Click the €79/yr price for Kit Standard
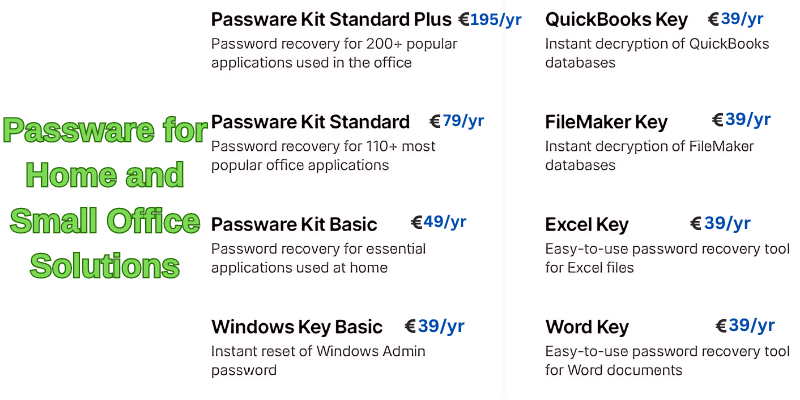 tap(457, 121)
